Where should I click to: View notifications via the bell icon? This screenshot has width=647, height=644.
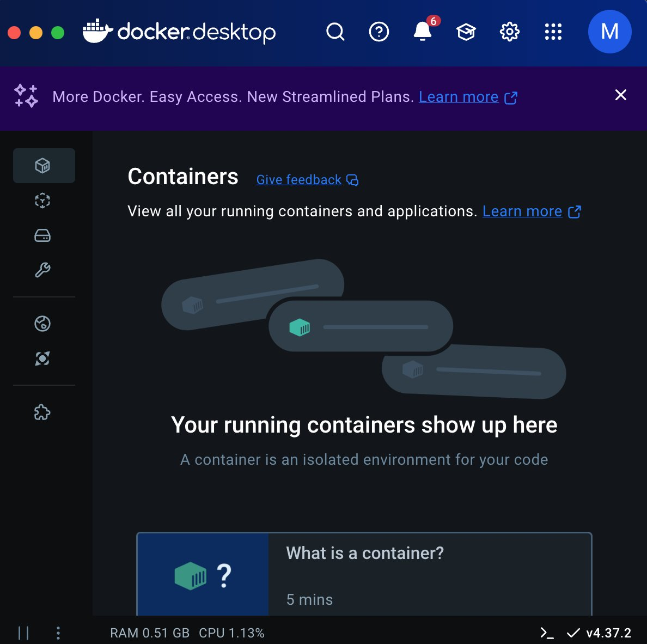point(423,32)
